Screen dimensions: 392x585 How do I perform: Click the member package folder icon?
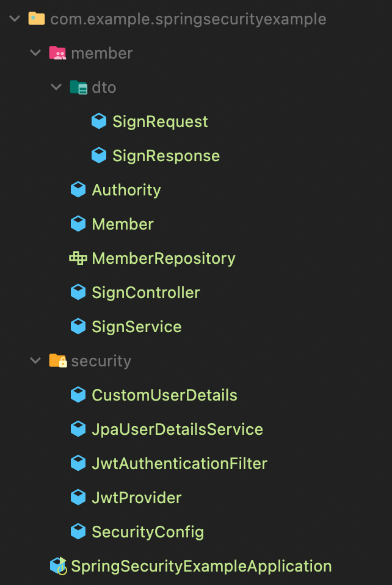57,53
